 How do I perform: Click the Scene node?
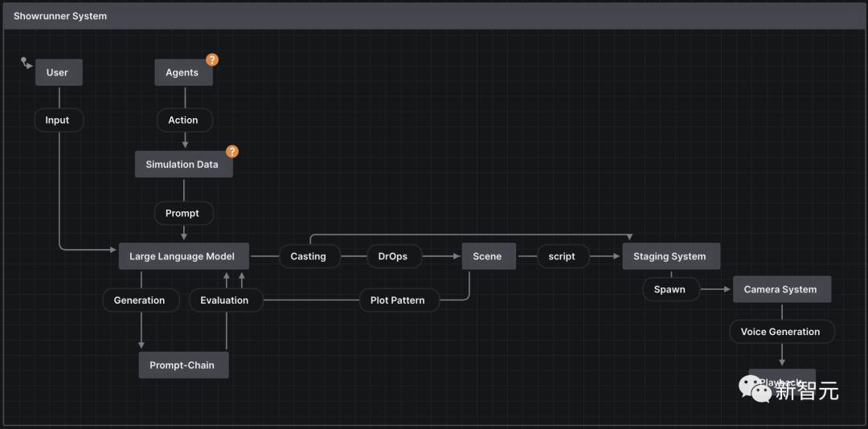(x=487, y=256)
